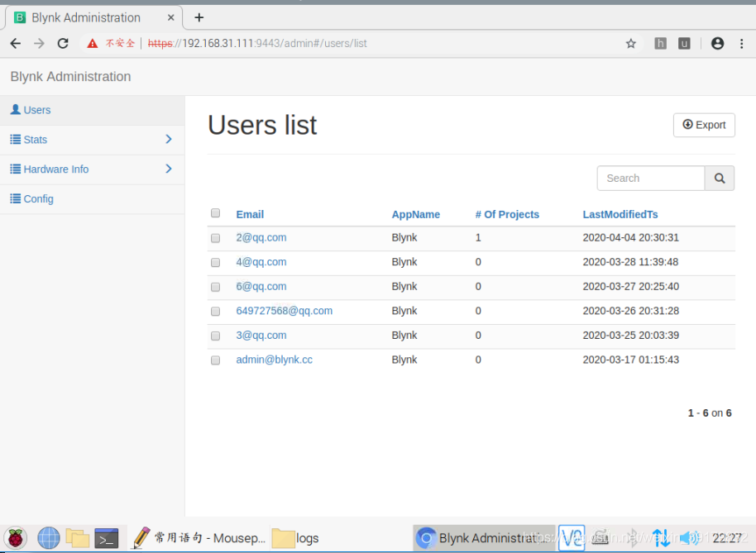Image resolution: width=756 pixels, height=553 pixels.
Task: Toggle the select-all checkbox in header
Action: coord(216,213)
